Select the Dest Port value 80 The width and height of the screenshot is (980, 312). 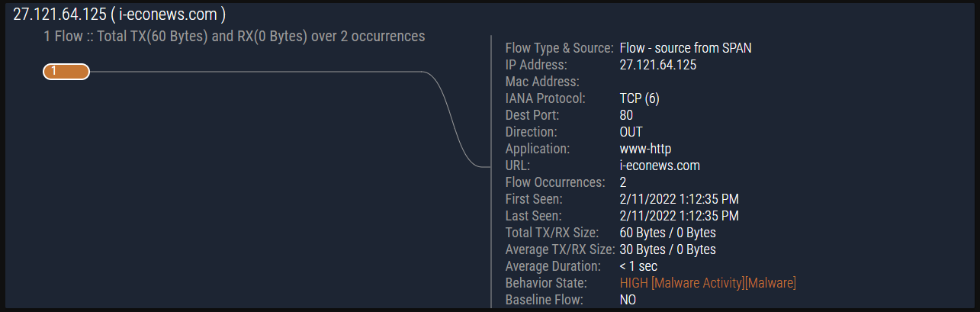click(x=626, y=115)
